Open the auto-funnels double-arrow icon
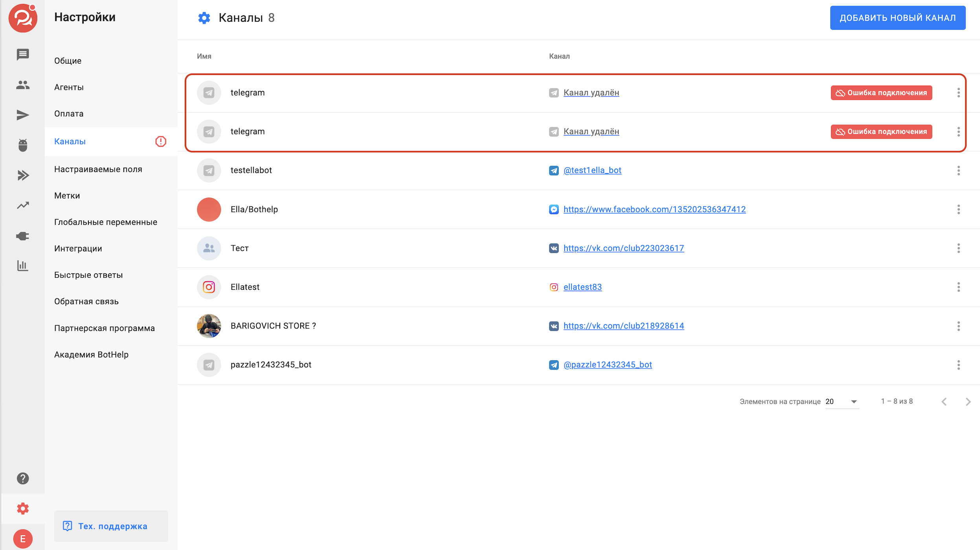 tap(23, 175)
